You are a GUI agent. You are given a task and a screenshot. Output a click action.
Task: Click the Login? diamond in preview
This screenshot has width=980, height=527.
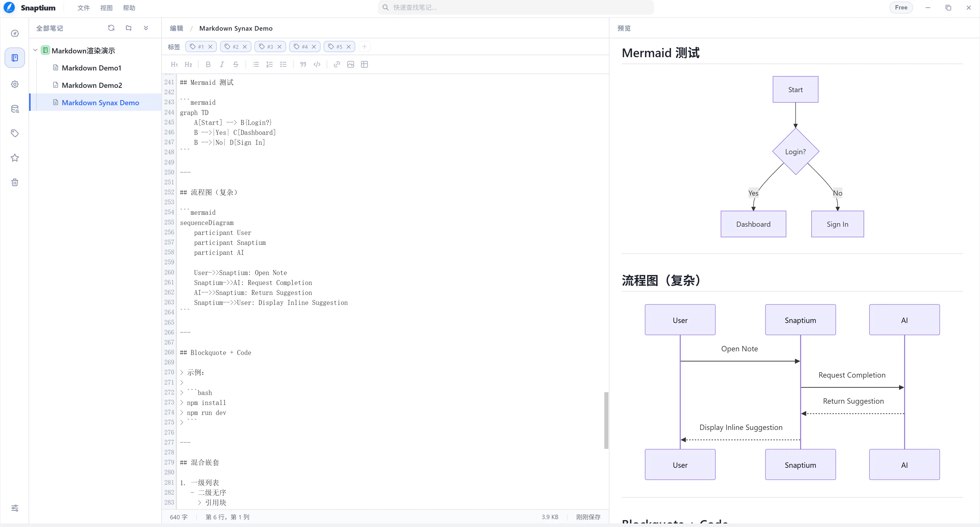point(795,151)
